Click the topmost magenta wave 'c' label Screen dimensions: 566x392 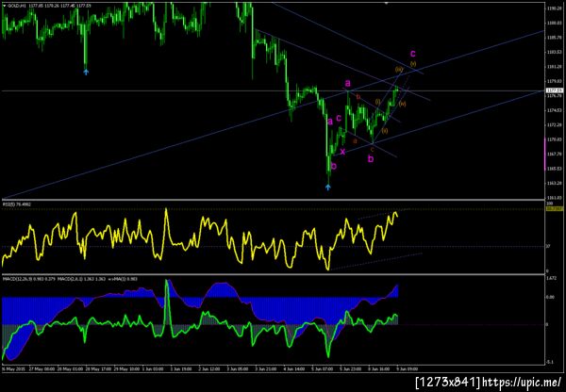coord(413,54)
